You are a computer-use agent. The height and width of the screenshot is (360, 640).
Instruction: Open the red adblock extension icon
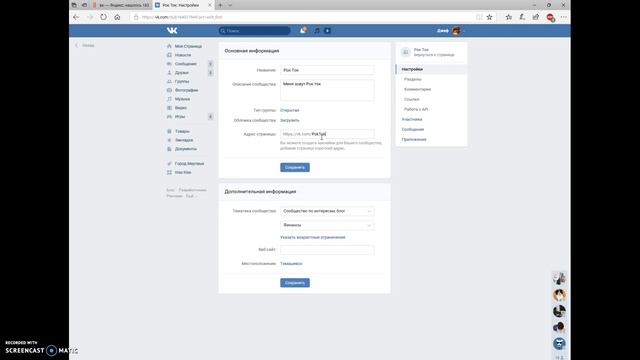point(550,17)
